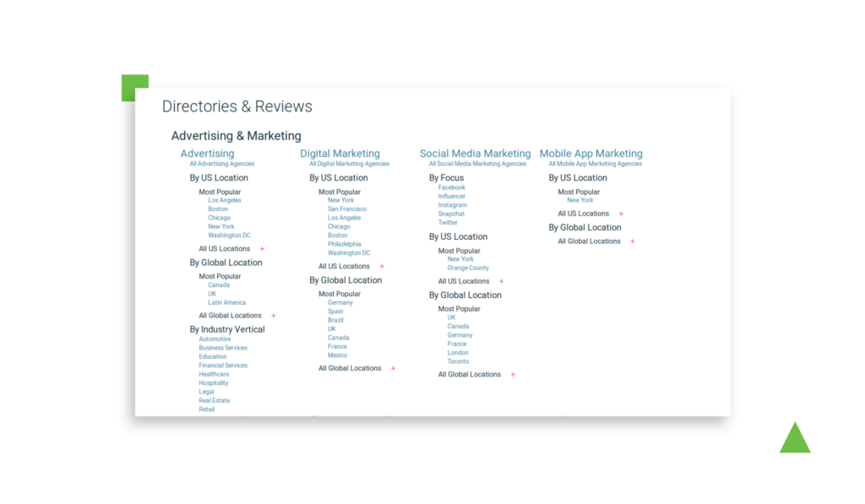865x504 pixels.
Task: Select Healthcare industry vertical
Action: pyautogui.click(x=214, y=374)
